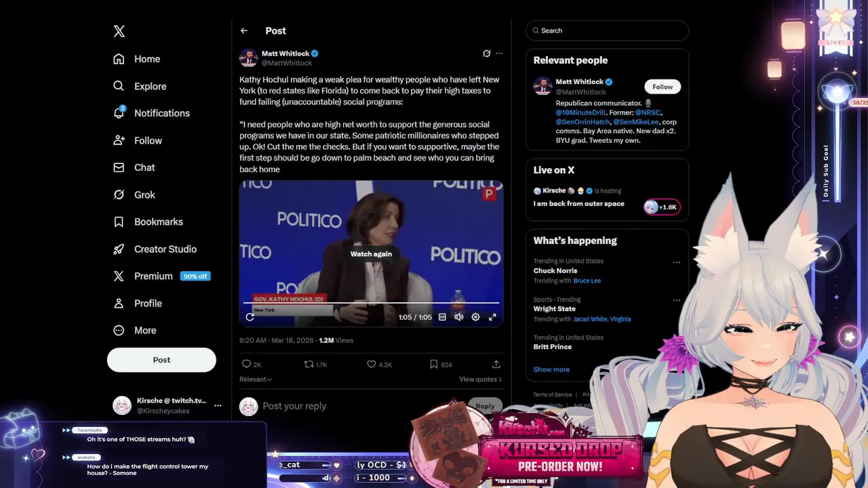868x488 pixels.
Task: Open Britt Prince trending topic
Action: click(x=553, y=346)
